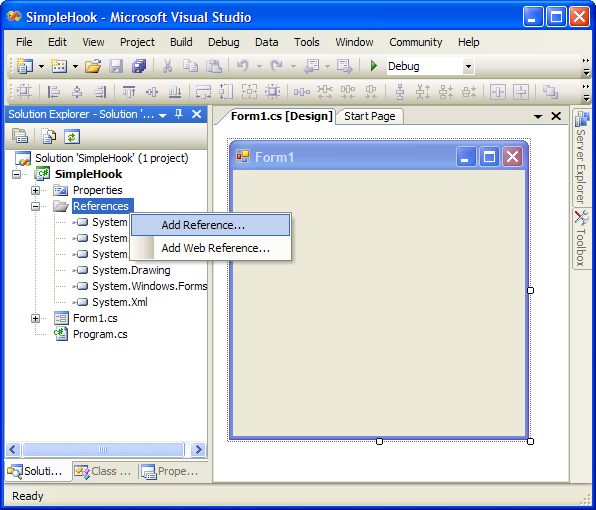Viewport: 596px width, 510px height.
Task: Choose Add Reference... from the context menu
Action: (x=211, y=225)
